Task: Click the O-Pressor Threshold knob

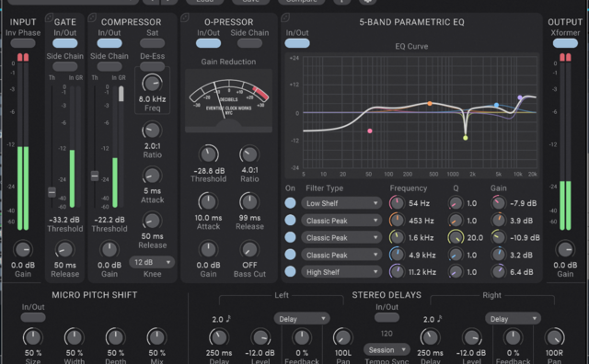Action: click(x=209, y=154)
